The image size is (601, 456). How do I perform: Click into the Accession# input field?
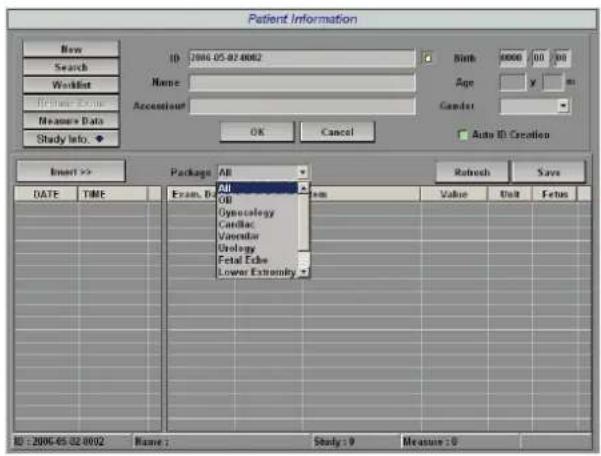tap(302, 106)
